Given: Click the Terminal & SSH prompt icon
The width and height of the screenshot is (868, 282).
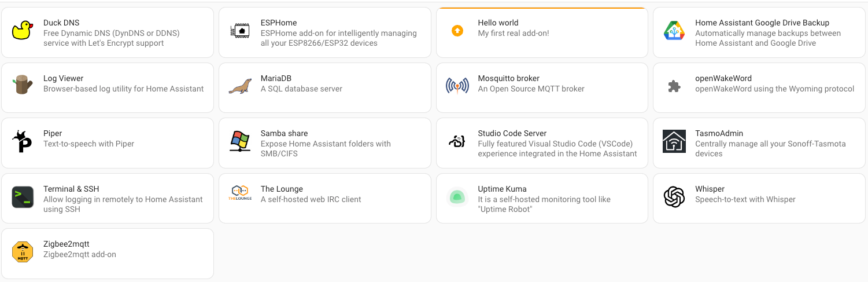Looking at the screenshot, I should (23, 197).
